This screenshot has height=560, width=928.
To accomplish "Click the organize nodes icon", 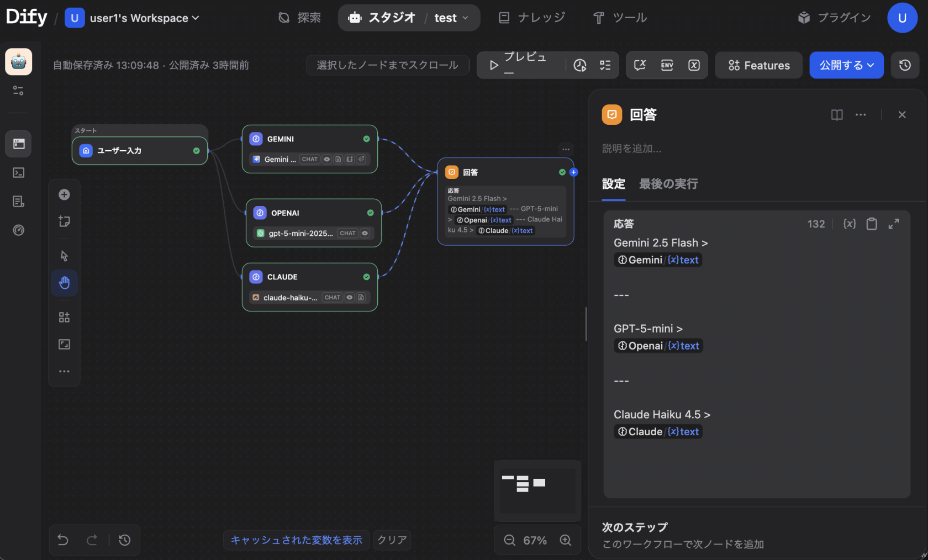I will [x=64, y=317].
